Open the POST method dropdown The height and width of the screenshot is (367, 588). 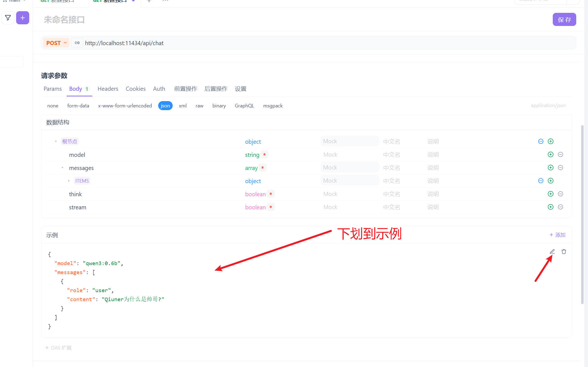(x=57, y=43)
